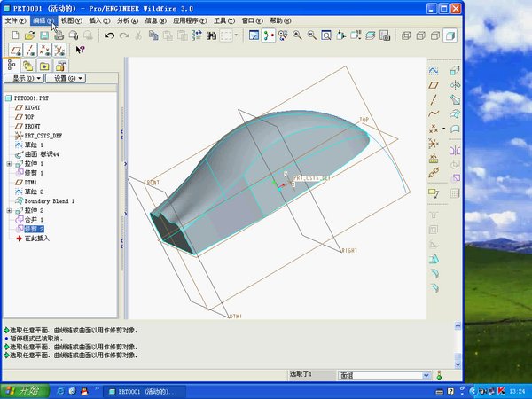
Task: Expand the 拉伸 1 feature node
Action: (9, 164)
